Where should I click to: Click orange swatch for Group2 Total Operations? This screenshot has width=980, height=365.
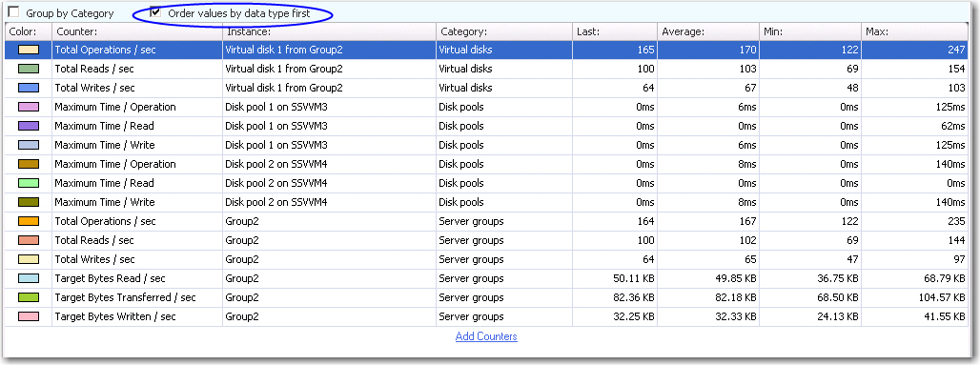[30, 221]
